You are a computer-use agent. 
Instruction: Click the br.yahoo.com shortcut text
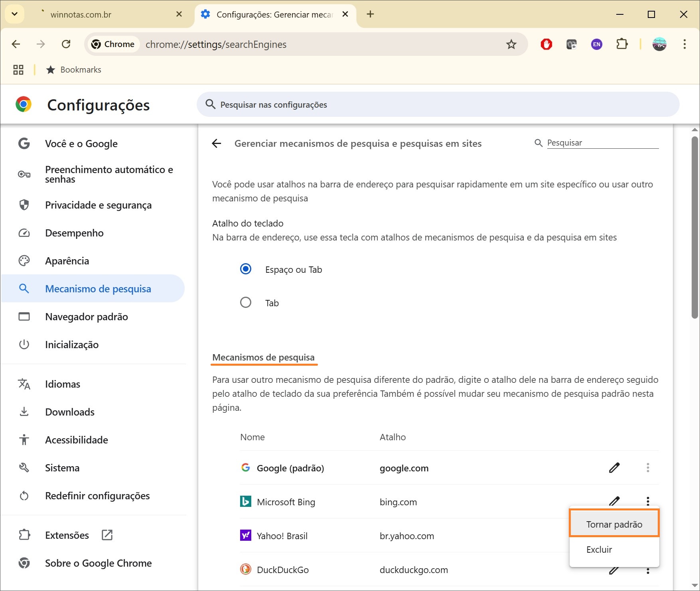coord(407,536)
